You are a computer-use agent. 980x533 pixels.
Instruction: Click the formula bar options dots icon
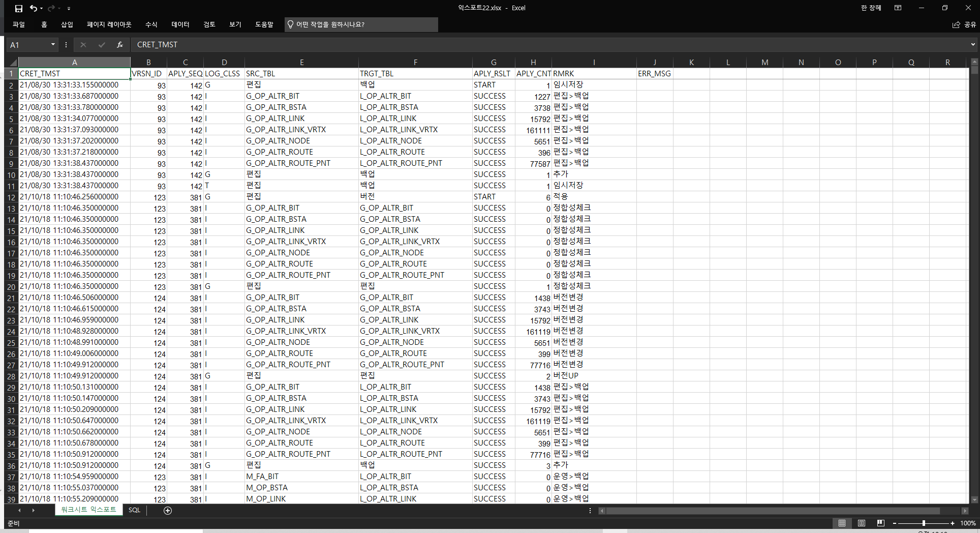[66, 45]
